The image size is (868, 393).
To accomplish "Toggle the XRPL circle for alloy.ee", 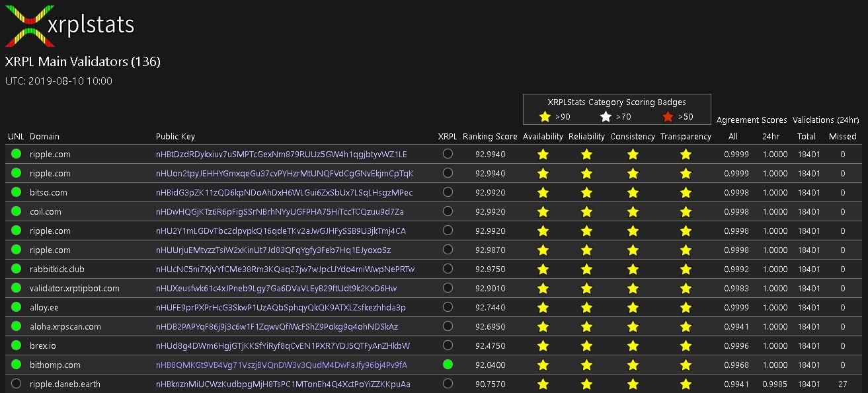I will [448, 306].
